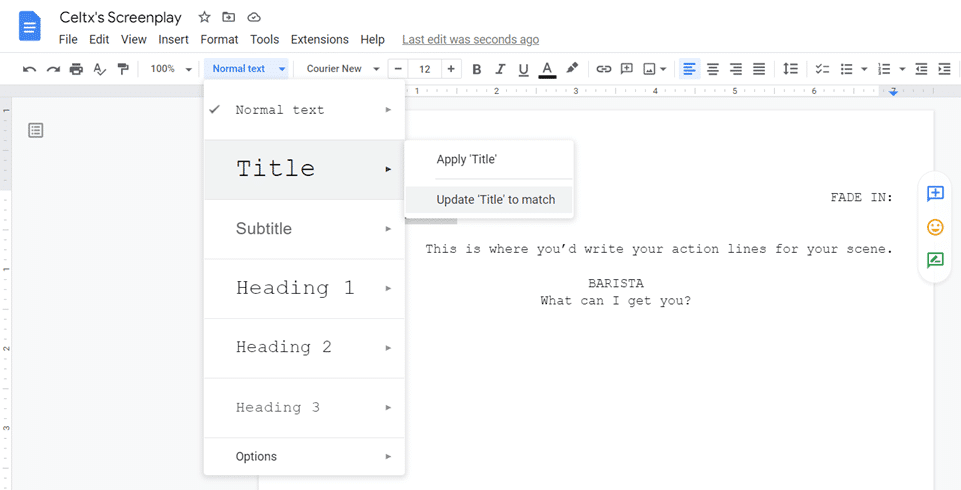961x490 pixels.
Task: Insert a bulleted list
Action: [847, 69]
